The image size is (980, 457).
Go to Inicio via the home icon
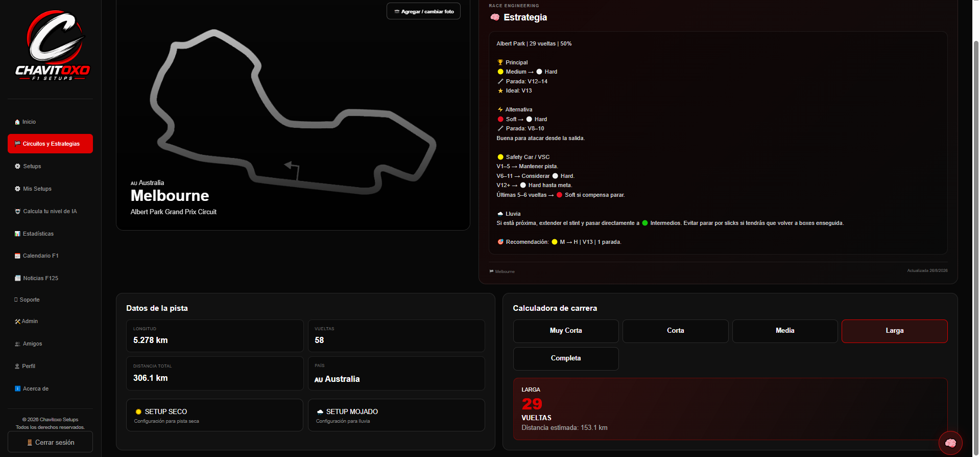point(17,122)
